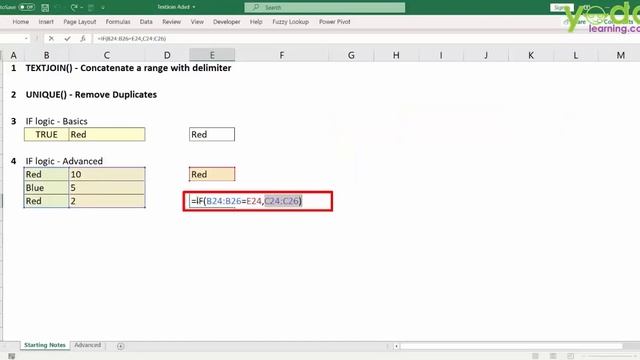Open the Review ribbon tab
Image resolution: width=640 pixels, height=360 pixels.
pos(171,22)
